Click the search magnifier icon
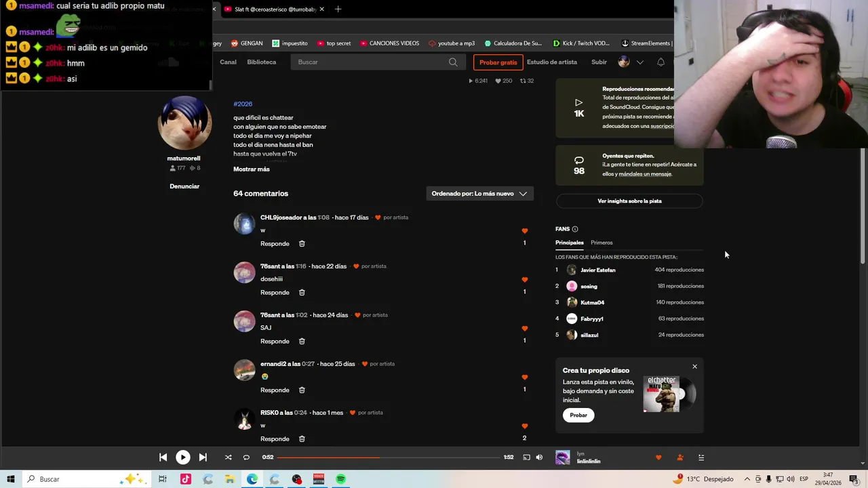The image size is (868, 488). (453, 62)
